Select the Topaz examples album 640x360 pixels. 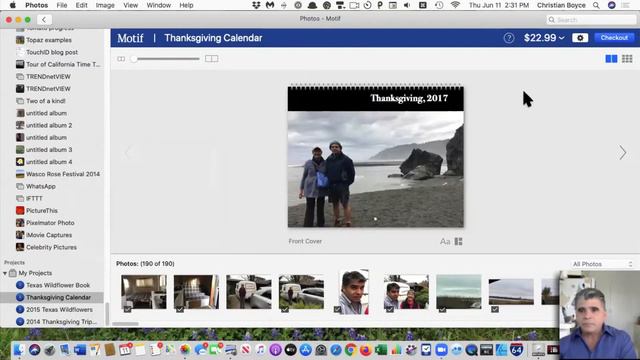pyautogui.click(x=49, y=40)
